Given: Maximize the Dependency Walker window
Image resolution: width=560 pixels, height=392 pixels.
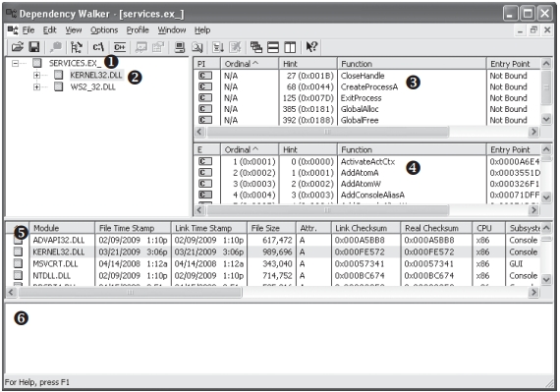Looking at the screenshot, I should pyautogui.click(x=528, y=14).
